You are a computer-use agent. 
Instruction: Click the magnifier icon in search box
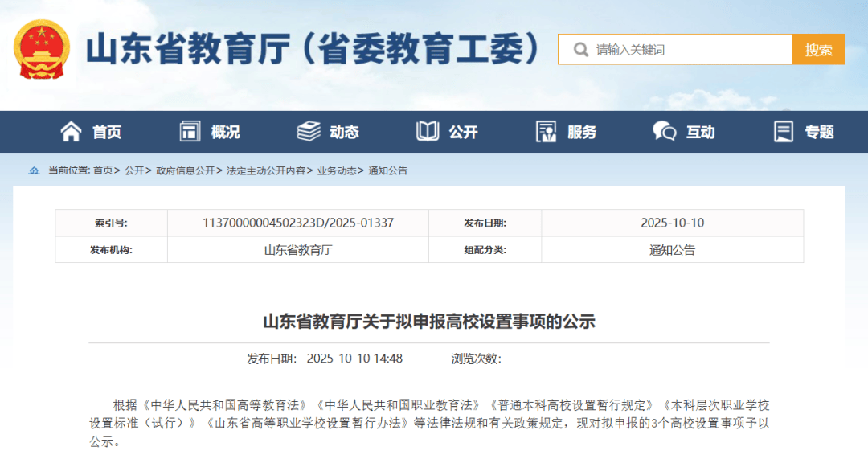tap(580, 50)
